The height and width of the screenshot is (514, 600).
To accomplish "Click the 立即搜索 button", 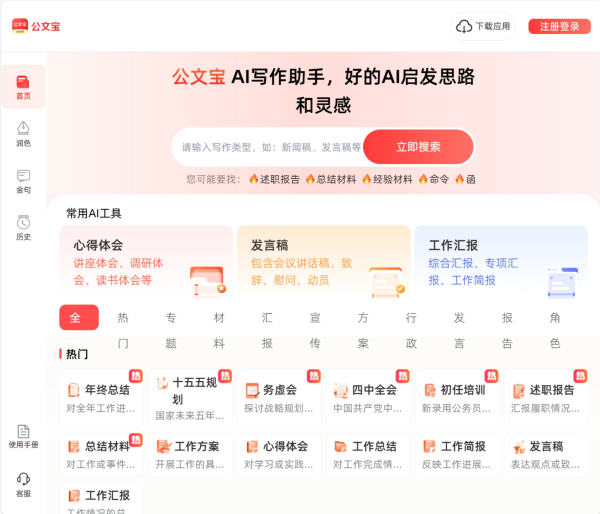I will point(418,147).
